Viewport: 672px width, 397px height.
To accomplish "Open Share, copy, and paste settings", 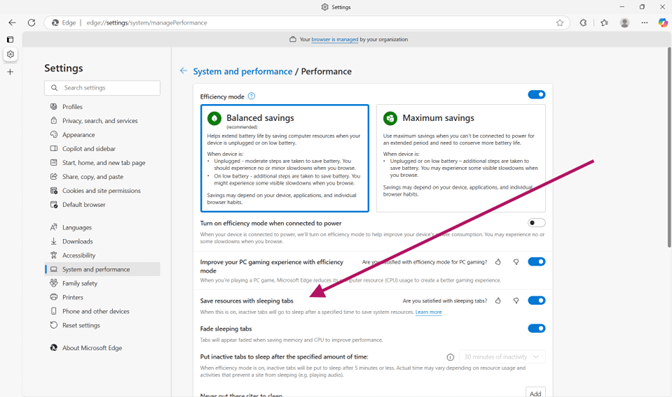I will click(102, 177).
